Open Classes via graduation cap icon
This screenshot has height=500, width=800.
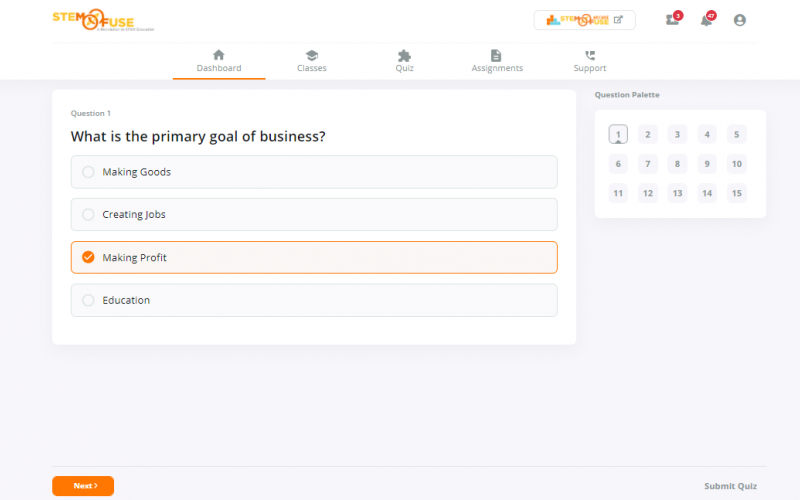(x=311, y=55)
